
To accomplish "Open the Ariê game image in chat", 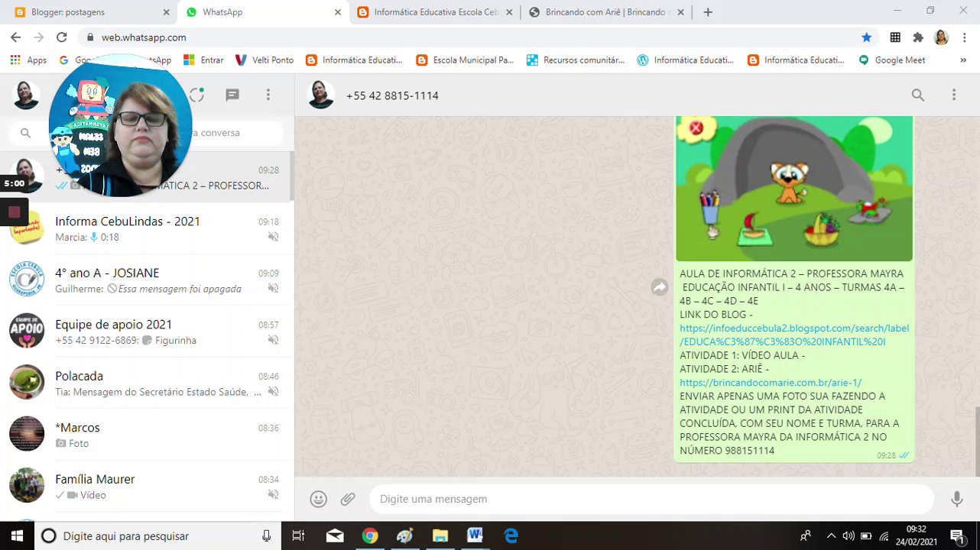I will tap(794, 189).
